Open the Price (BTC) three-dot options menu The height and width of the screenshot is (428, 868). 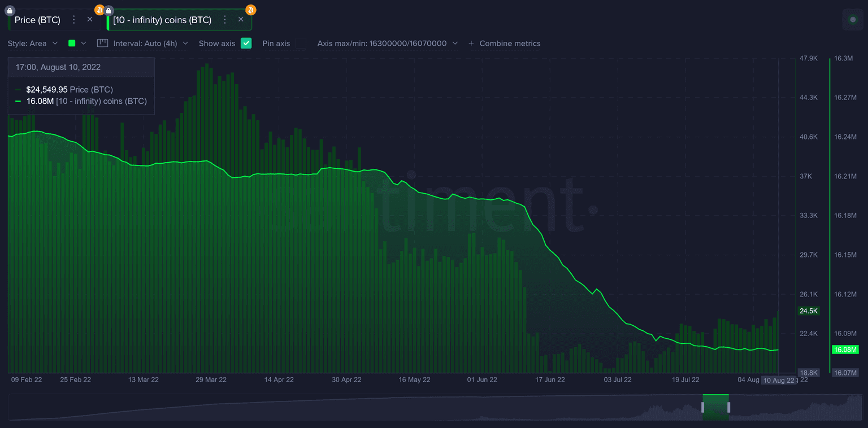coord(73,20)
